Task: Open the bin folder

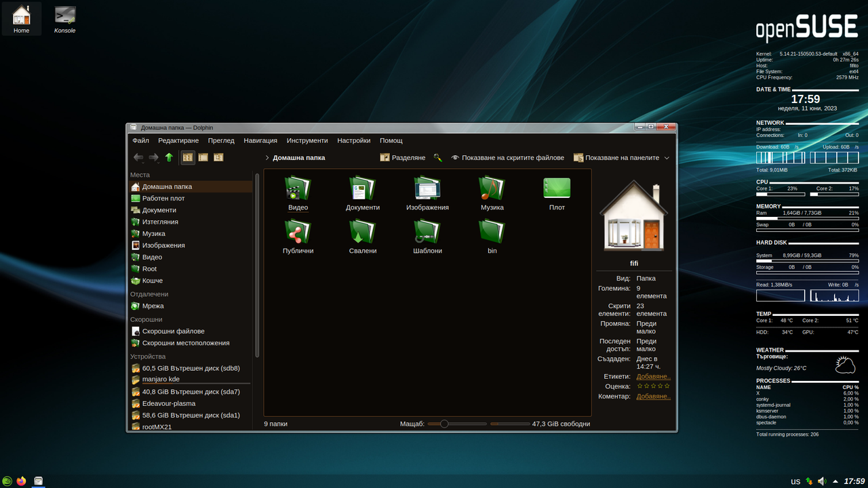Action: (x=492, y=237)
